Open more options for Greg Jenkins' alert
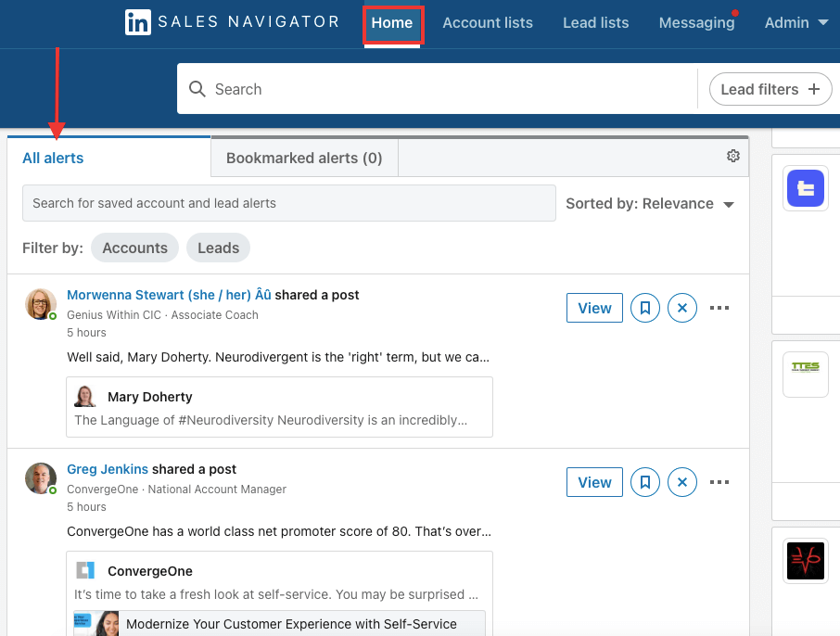840x636 pixels. [x=719, y=482]
